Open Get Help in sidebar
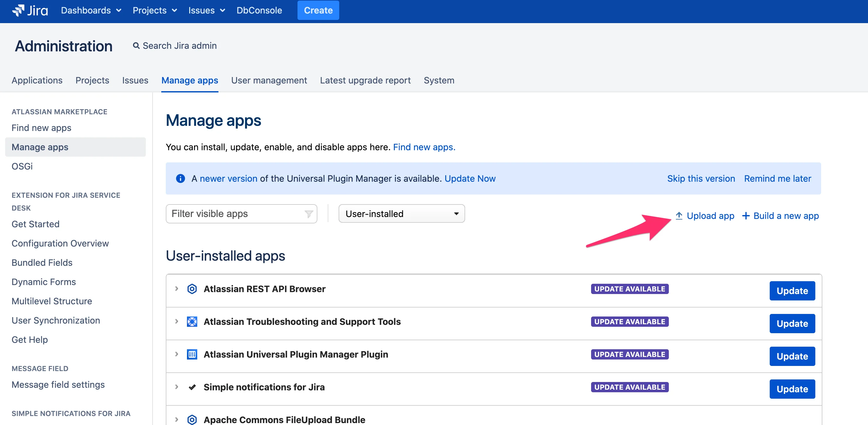The height and width of the screenshot is (425, 868). click(30, 340)
